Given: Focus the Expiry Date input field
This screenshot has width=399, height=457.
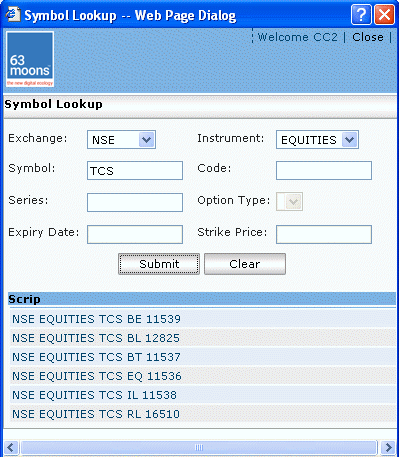Looking at the screenshot, I should click(135, 234).
